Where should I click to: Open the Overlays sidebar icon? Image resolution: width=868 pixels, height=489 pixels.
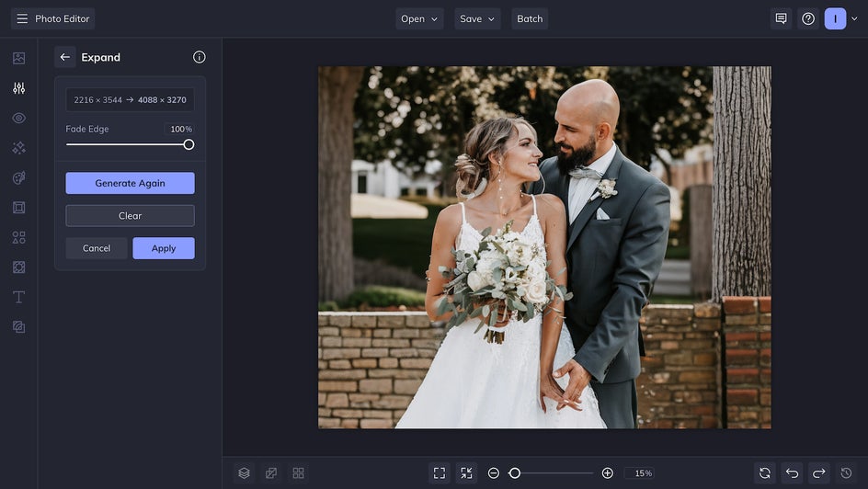click(x=18, y=267)
